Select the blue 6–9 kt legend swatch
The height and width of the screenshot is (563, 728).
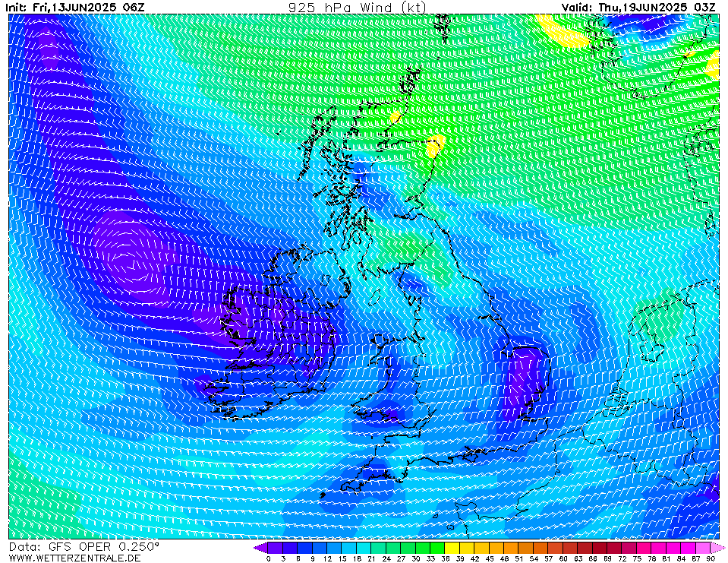coord(305,548)
